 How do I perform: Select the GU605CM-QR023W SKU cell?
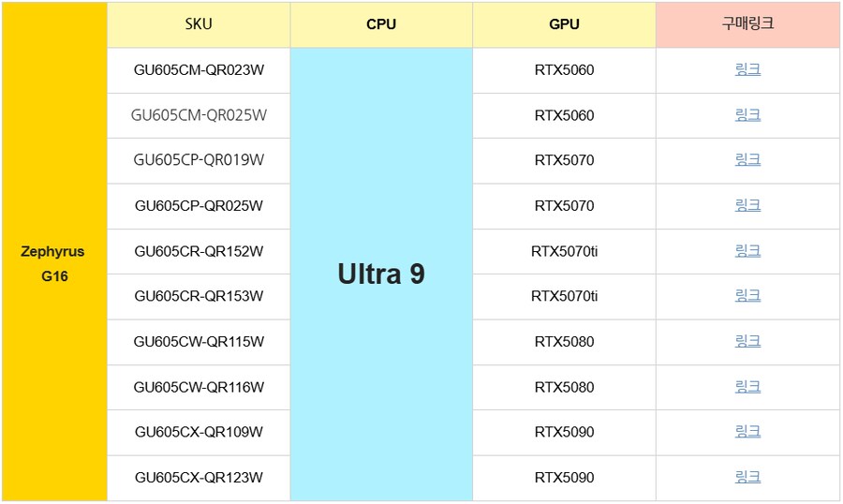199,70
